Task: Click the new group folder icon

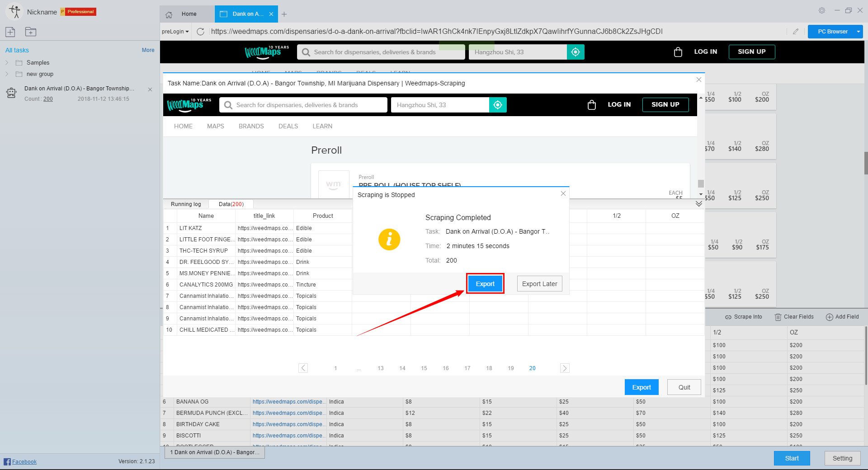Action: (x=31, y=32)
